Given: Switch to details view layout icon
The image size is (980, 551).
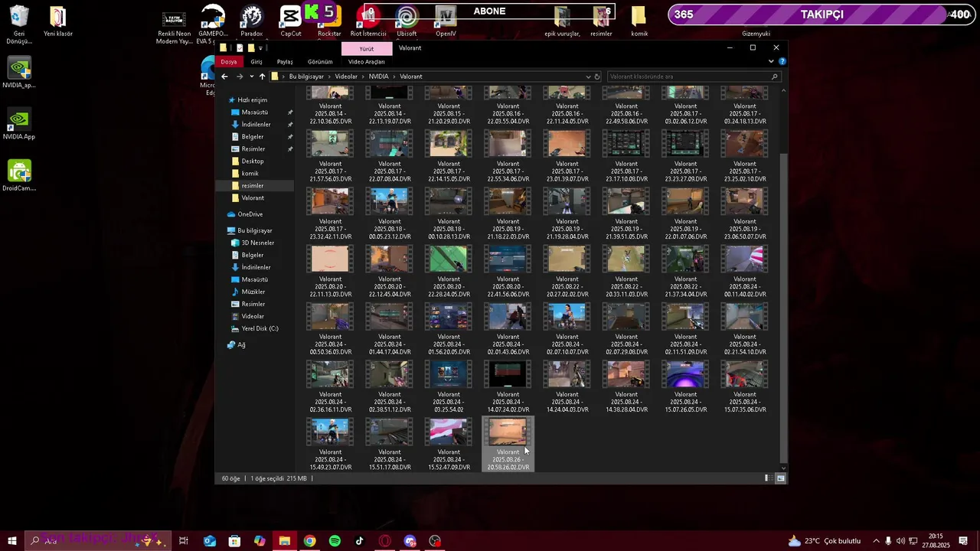Looking at the screenshot, I should pyautogui.click(x=767, y=478).
